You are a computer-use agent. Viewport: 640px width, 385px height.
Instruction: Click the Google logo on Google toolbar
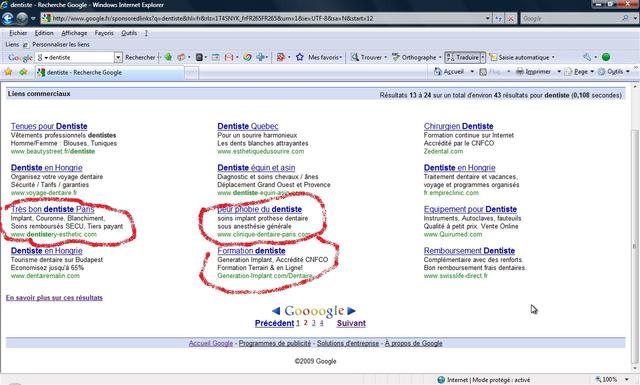[x=20, y=58]
